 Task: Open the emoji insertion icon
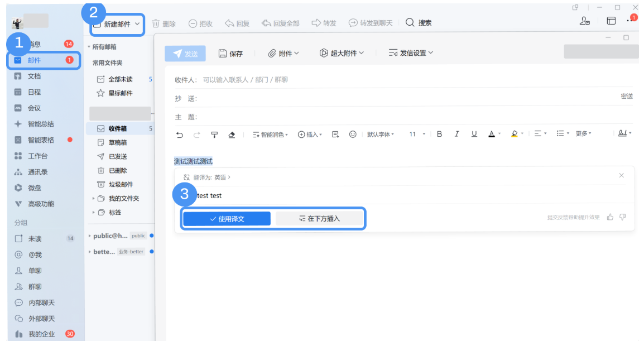353,134
